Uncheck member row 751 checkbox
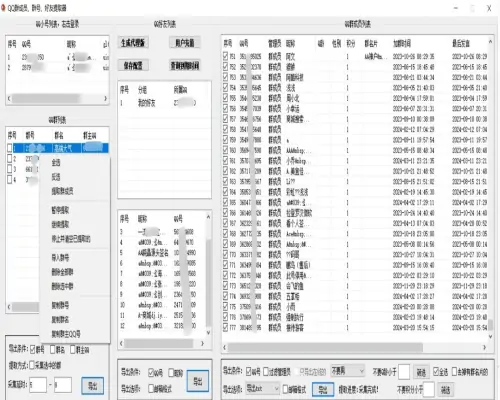 tap(226, 56)
